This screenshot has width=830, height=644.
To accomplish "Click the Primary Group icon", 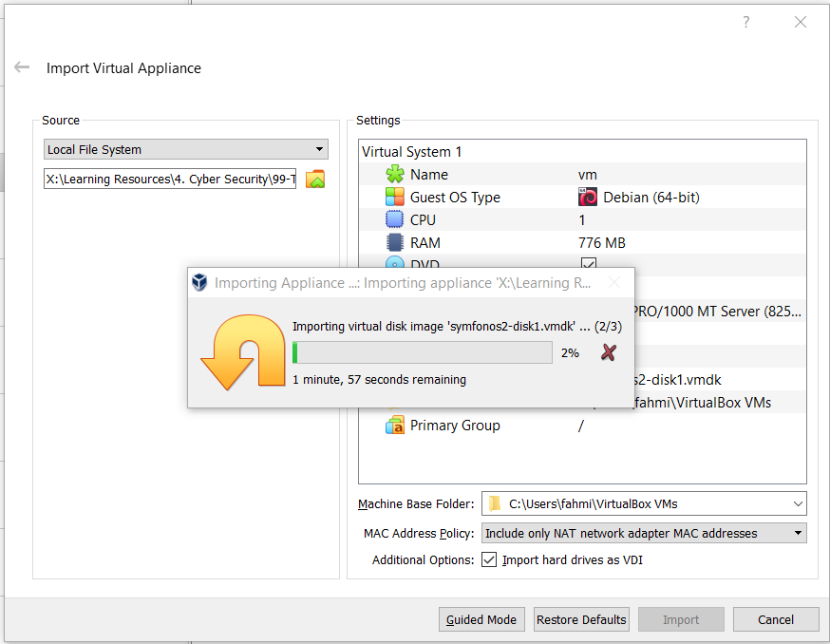I will (x=394, y=426).
